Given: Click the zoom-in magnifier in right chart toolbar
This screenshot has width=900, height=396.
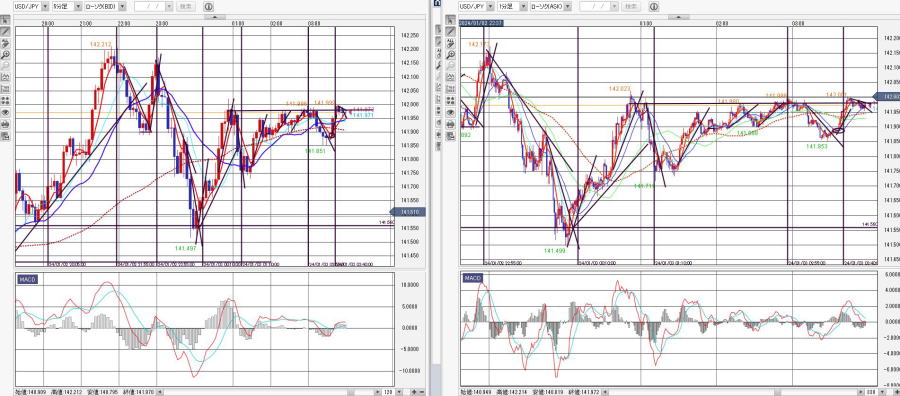Looking at the screenshot, I should pos(452,55).
